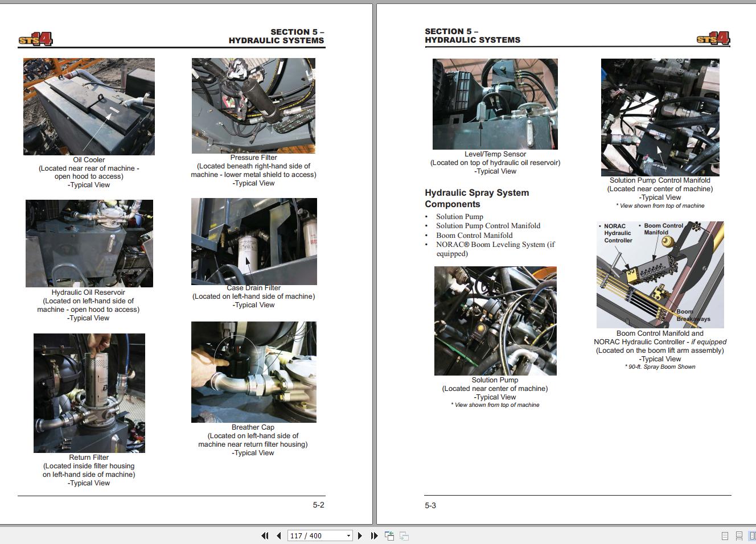Screen dimensions: 756x544
Task: Select the Pressure Filter photo
Action: [253, 106]
